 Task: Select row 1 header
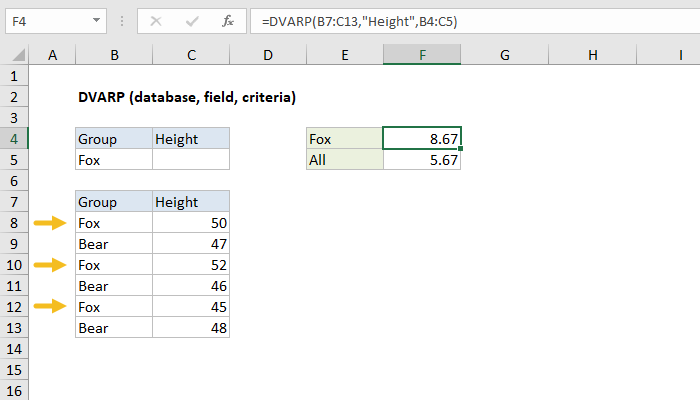pyautogui.click(x=14, y=76)
